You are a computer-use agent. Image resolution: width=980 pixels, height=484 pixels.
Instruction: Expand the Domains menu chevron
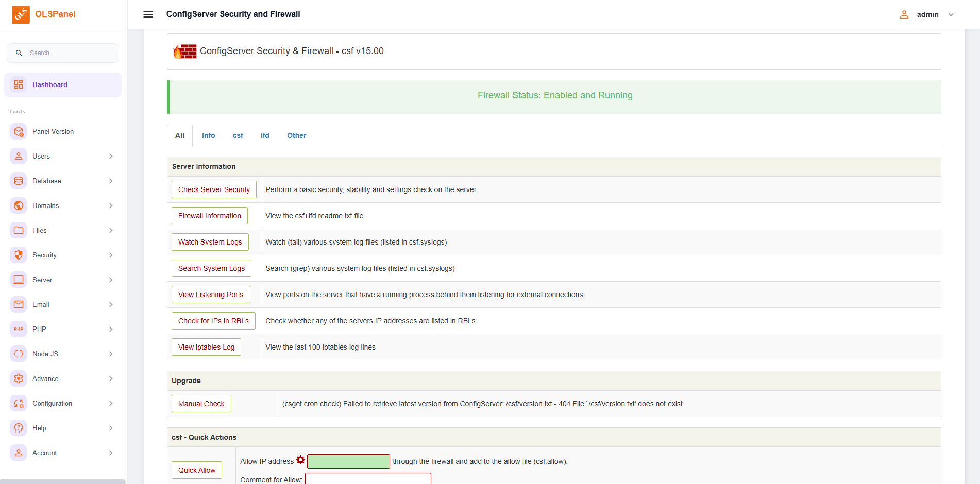111,205
